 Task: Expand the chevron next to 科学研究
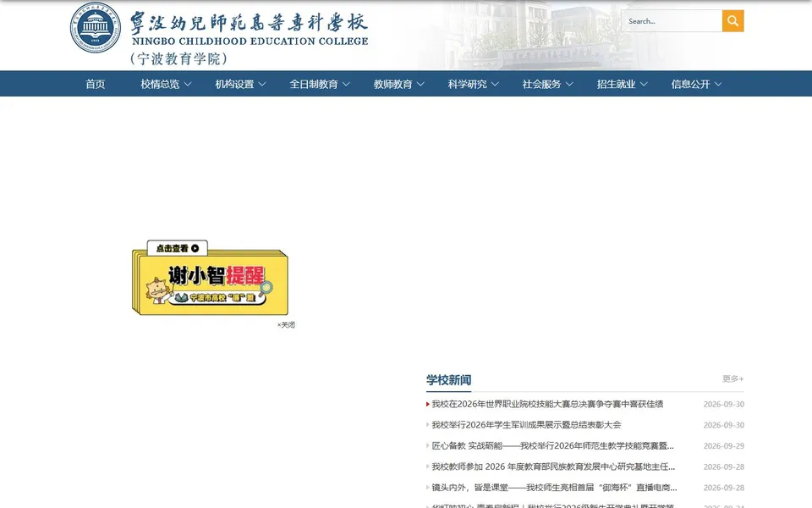[x=495, y=84]
